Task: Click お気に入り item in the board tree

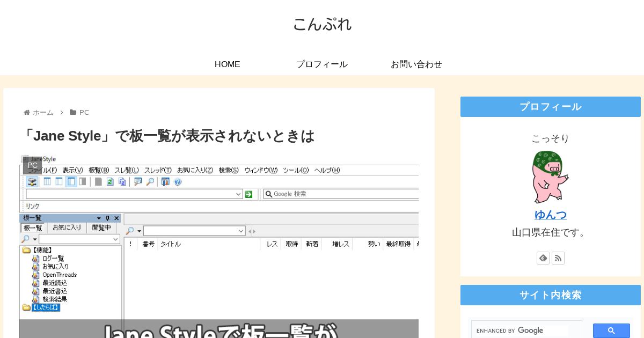Action: coord(56,266)
